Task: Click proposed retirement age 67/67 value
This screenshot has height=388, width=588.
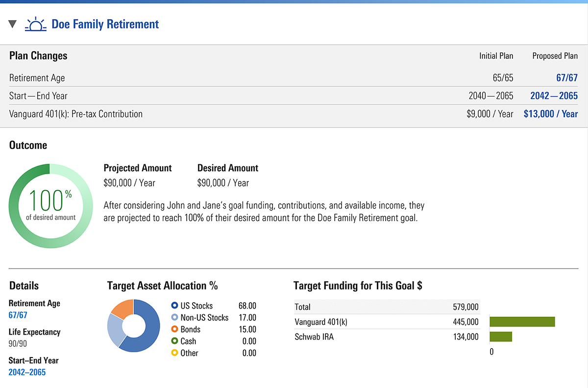Action: 566,78
